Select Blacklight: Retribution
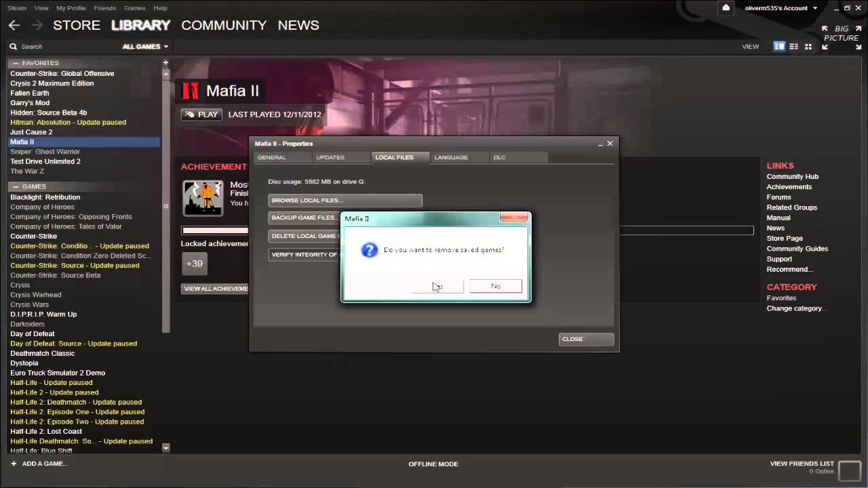Image resolution: width=868 pixels, height=488 pixels. coord(45,197)
